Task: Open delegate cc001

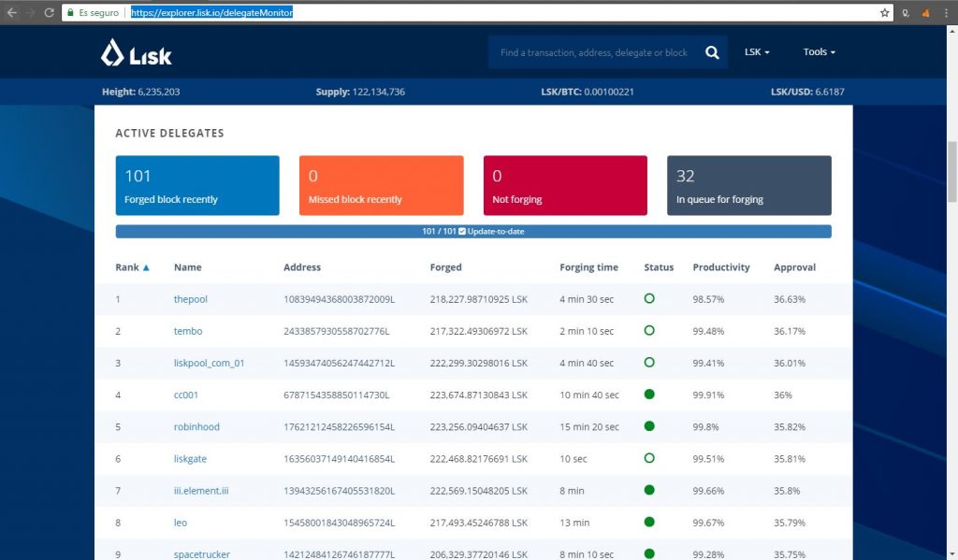Action: tap(186, 395)
